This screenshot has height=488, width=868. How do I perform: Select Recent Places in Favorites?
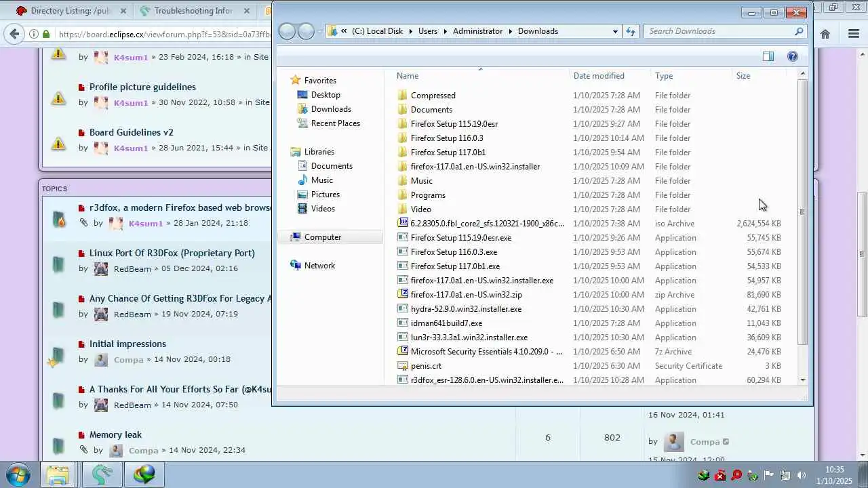click(335, 123)
